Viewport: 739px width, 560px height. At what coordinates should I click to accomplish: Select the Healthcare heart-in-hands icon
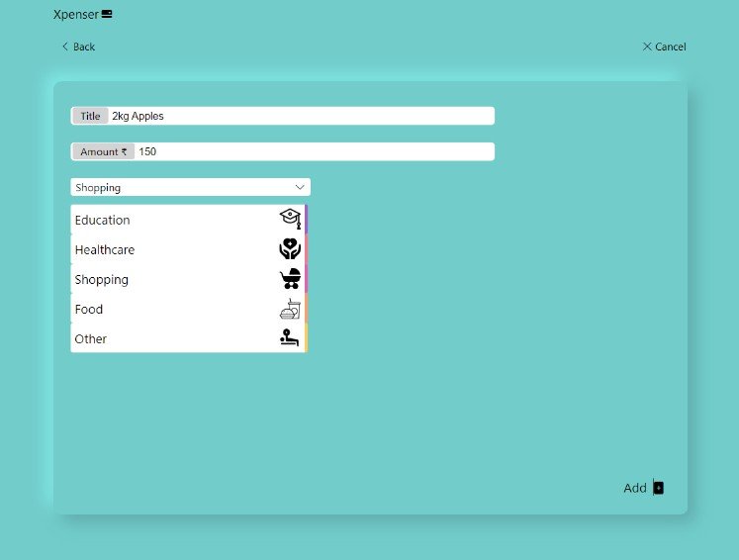click(289, 249)
